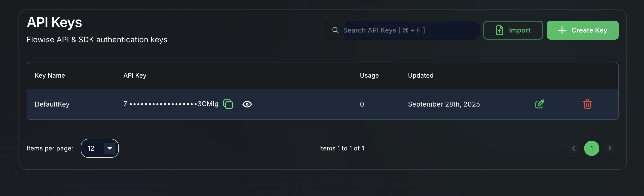
Task: Select page 1 in pagination
Action: (x=592, y=148)
